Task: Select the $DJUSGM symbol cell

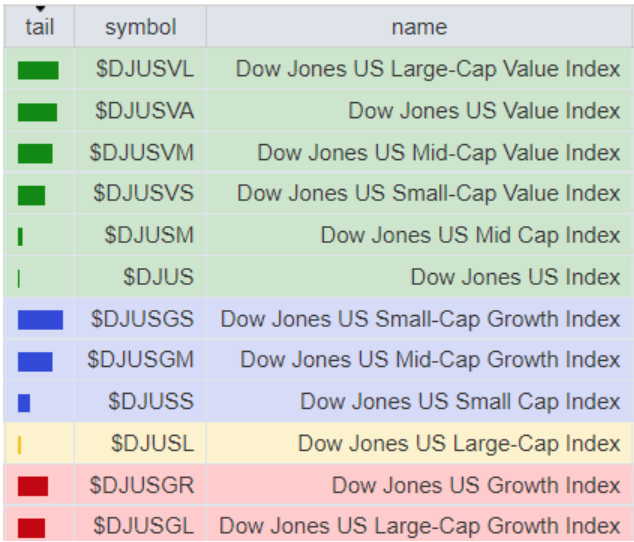Action: 141,360
